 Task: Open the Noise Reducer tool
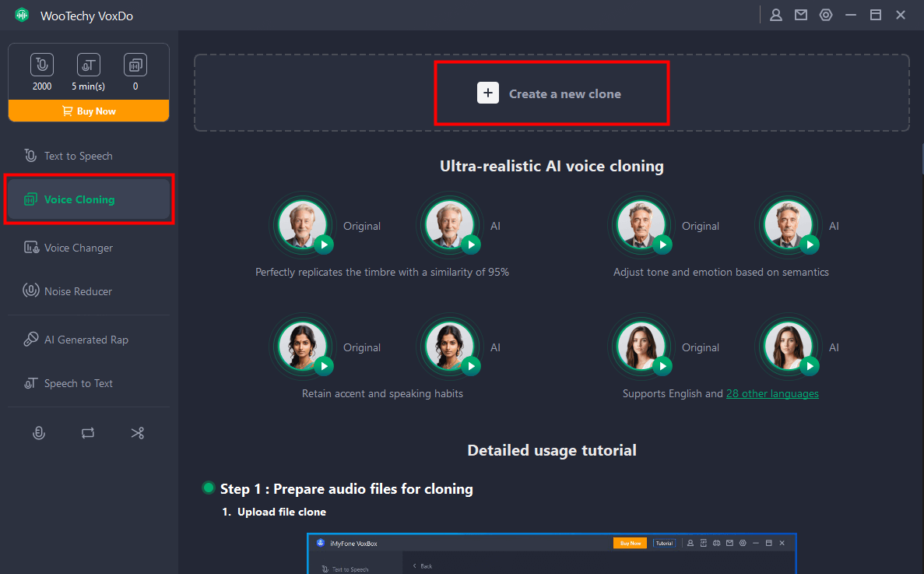pos(78,291)
